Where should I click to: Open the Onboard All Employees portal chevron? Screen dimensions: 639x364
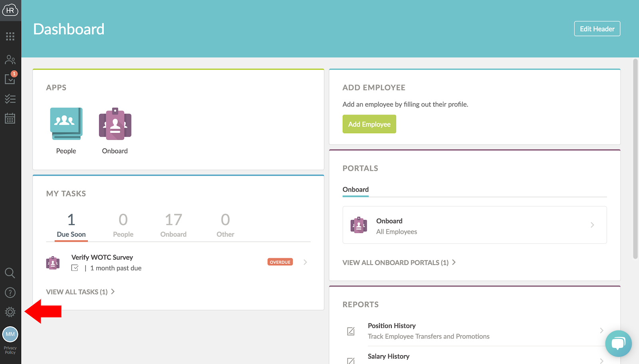[x=592, y=225]
